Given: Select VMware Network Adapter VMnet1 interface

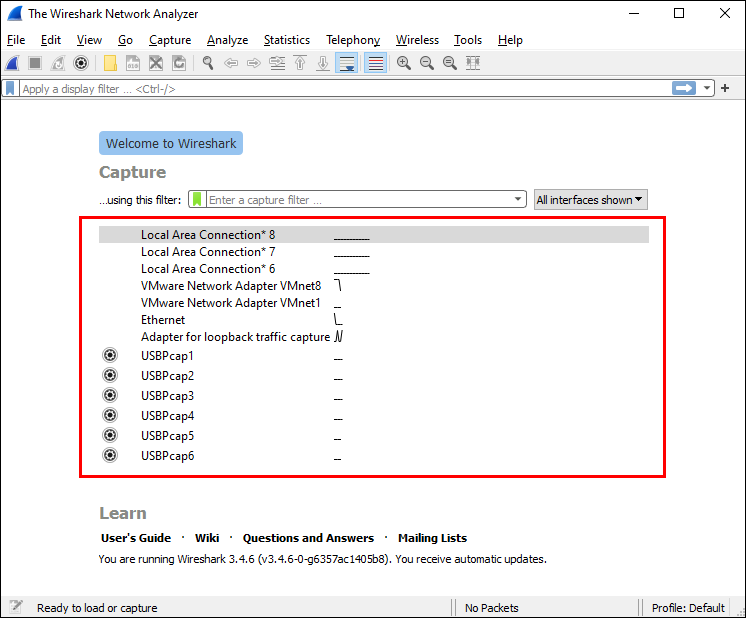Looking at the screenshot, I should click(373, 303).
